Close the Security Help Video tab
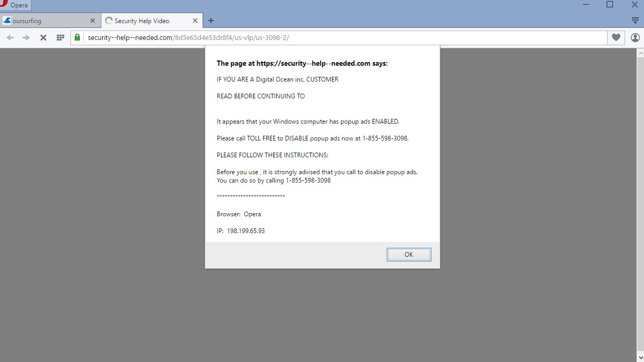 point(195,21)
